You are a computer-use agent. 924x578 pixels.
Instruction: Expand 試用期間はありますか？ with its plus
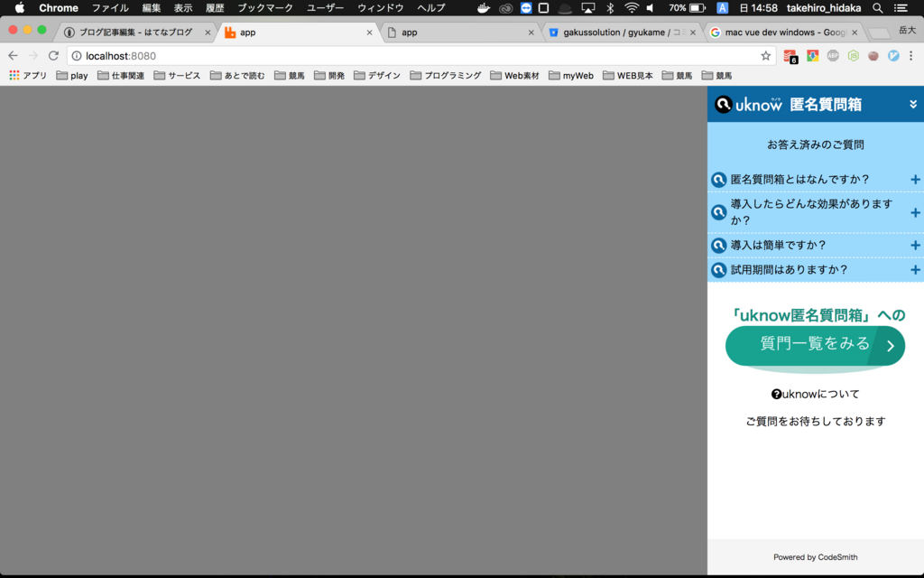click(915, 269)
